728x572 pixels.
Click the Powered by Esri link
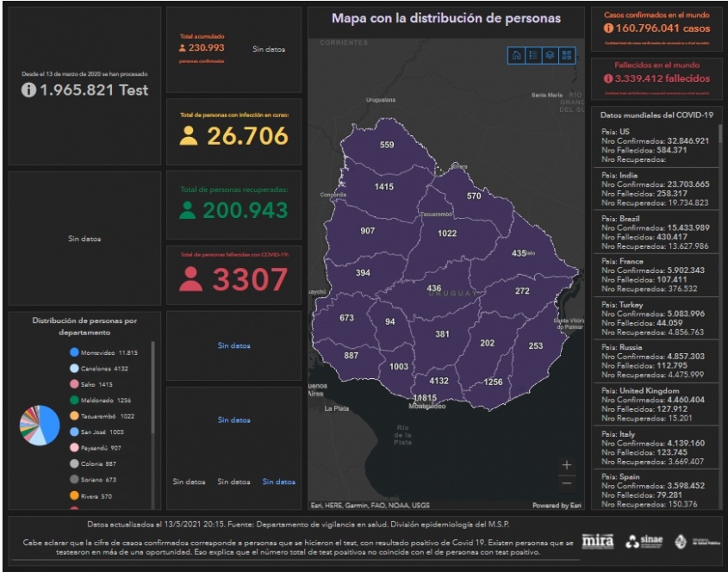[x=557, y=506]
